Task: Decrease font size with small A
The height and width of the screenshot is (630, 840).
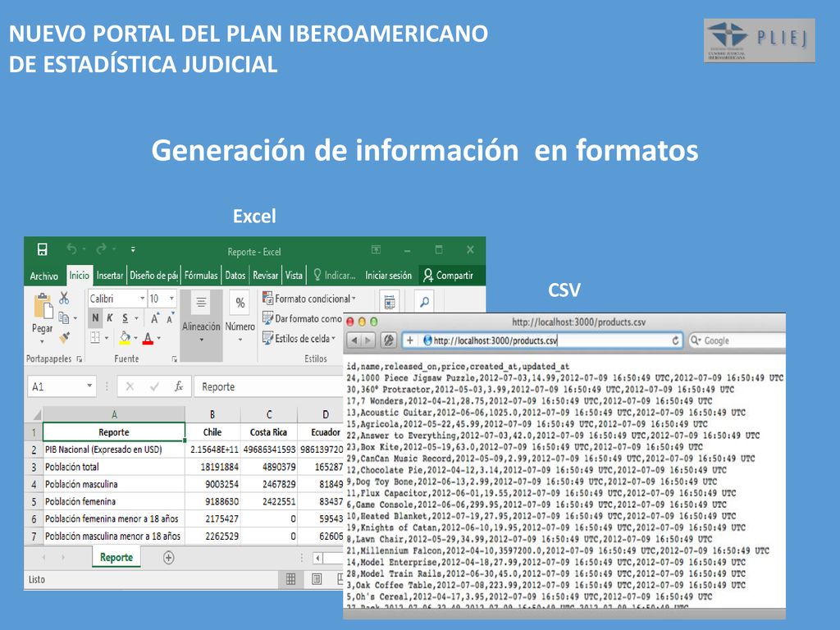Action: 170,318
